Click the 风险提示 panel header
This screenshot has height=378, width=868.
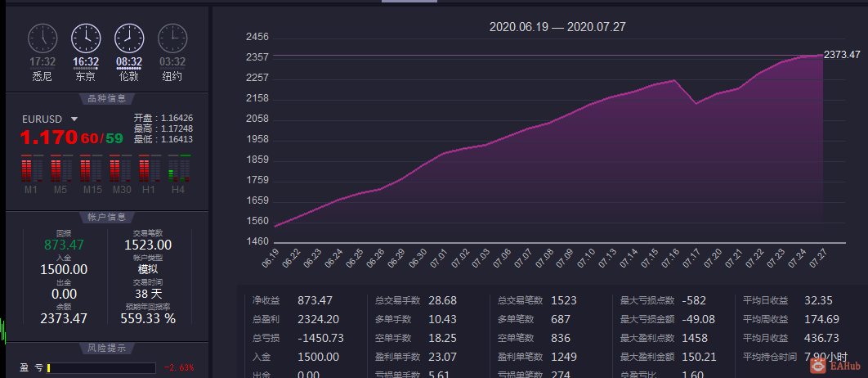107,348
